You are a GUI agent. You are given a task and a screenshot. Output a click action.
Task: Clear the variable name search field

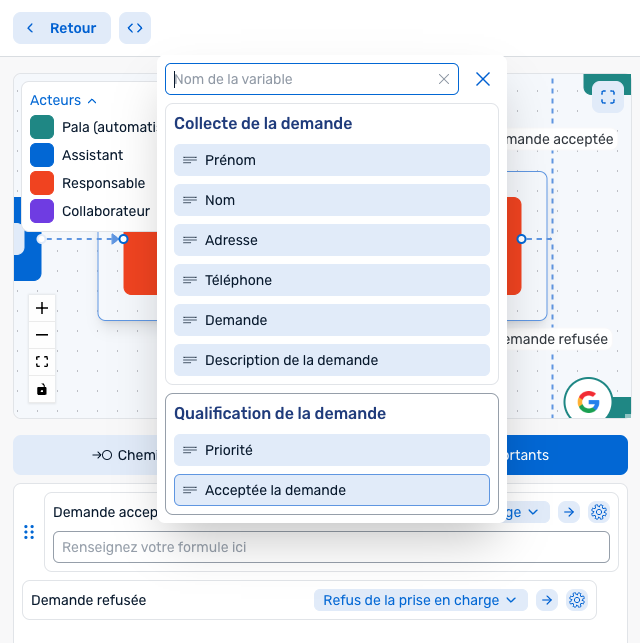(x=444, y=79)
